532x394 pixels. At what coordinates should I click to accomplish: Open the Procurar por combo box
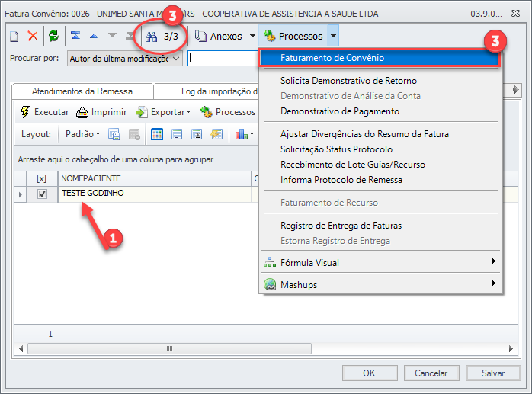[x=124, y=59]
